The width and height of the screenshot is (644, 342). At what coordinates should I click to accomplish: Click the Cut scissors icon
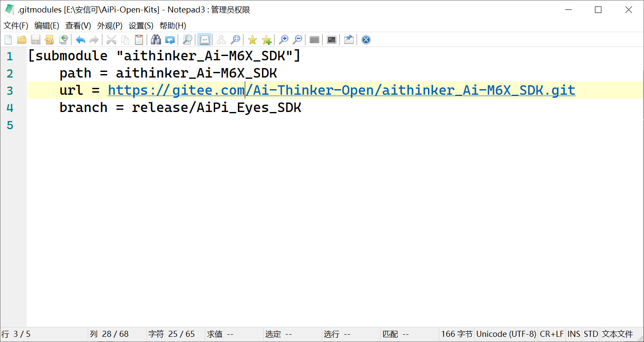coord(111,40)
